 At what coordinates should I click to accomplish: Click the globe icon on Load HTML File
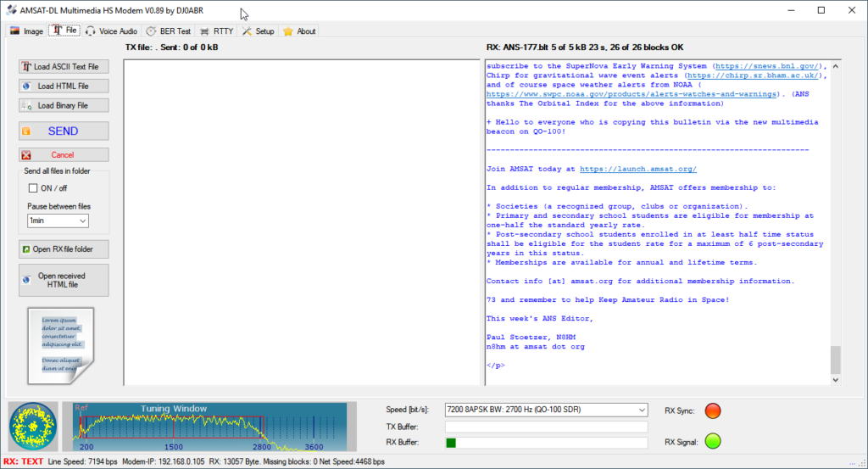click(x=26, y=86)
